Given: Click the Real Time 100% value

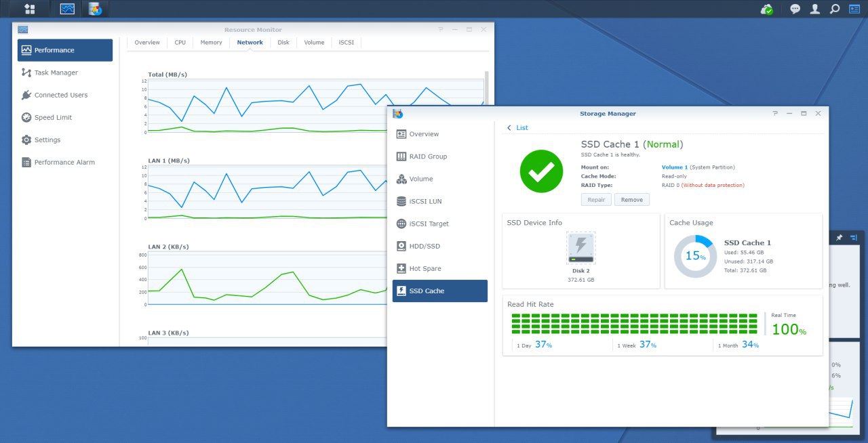Looking at the screenshot, I should point(789,329).
